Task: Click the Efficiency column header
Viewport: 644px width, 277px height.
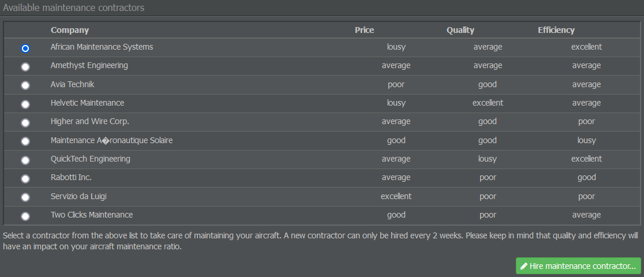Action: [x=556, y=30]
